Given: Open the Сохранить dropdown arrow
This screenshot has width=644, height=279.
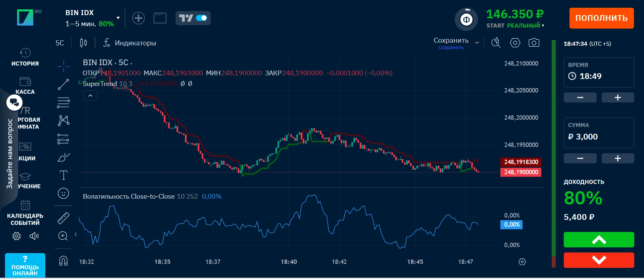Looking at the screenshot, I should 477,43.
